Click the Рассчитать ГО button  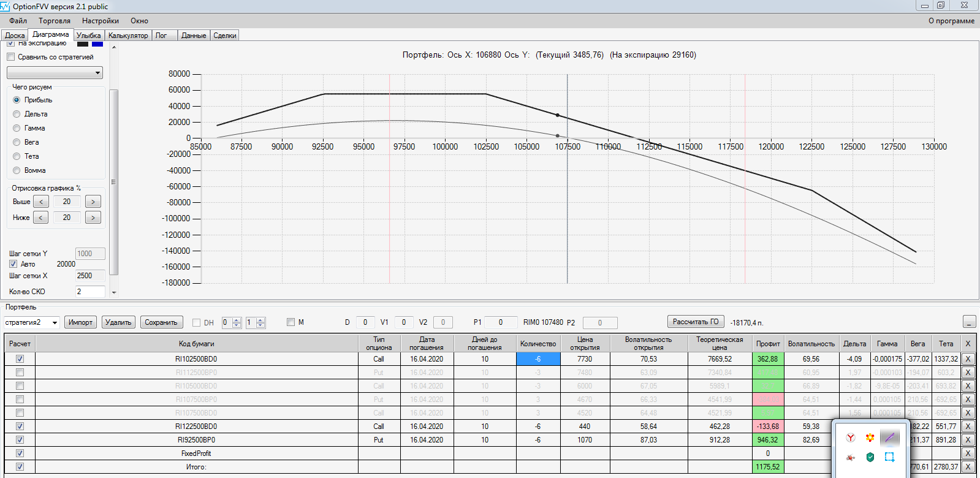point(696,322)
